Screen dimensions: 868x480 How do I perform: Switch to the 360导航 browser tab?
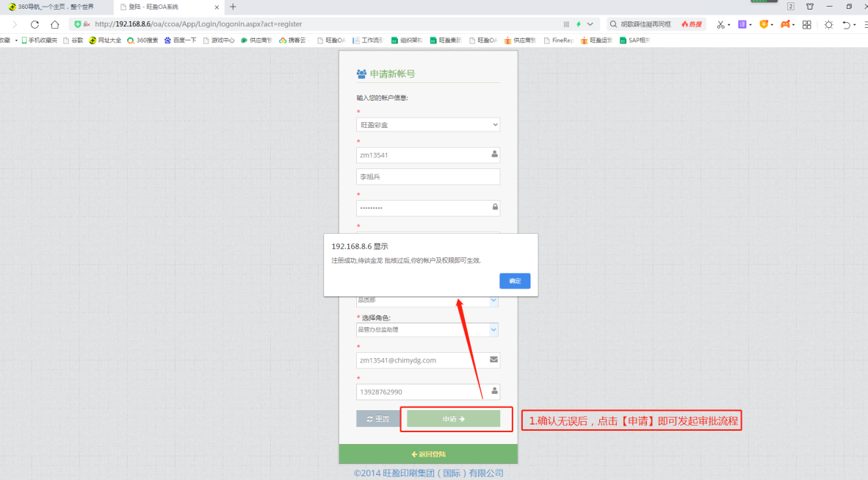point(55,7)
